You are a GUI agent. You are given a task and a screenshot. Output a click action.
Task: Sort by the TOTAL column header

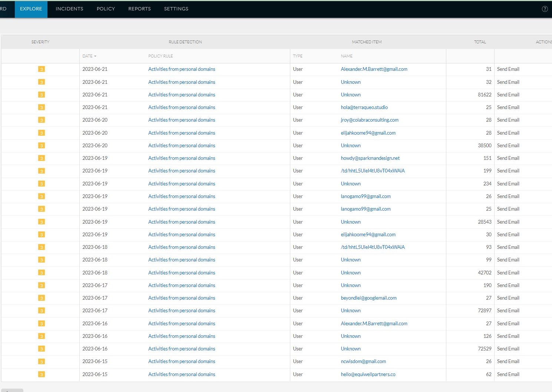pyautogui.click(x=480, y=42)
